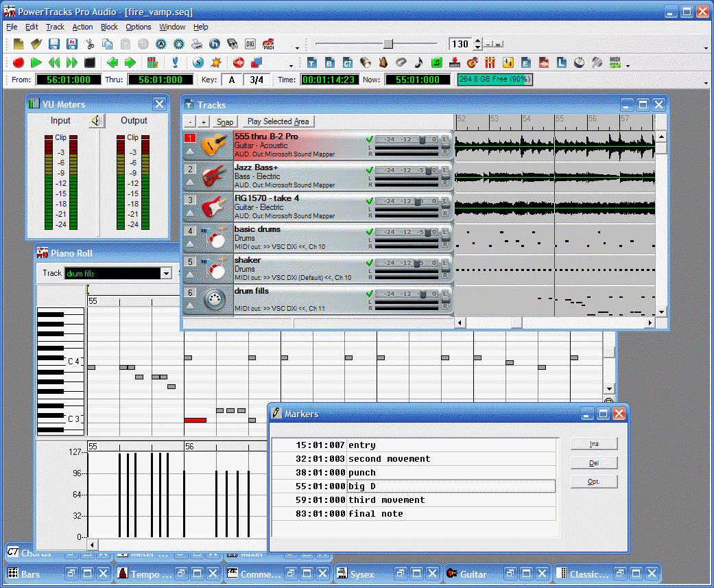Select the red track number 1 box
The image size is (714, 588).
coord(190,137)
